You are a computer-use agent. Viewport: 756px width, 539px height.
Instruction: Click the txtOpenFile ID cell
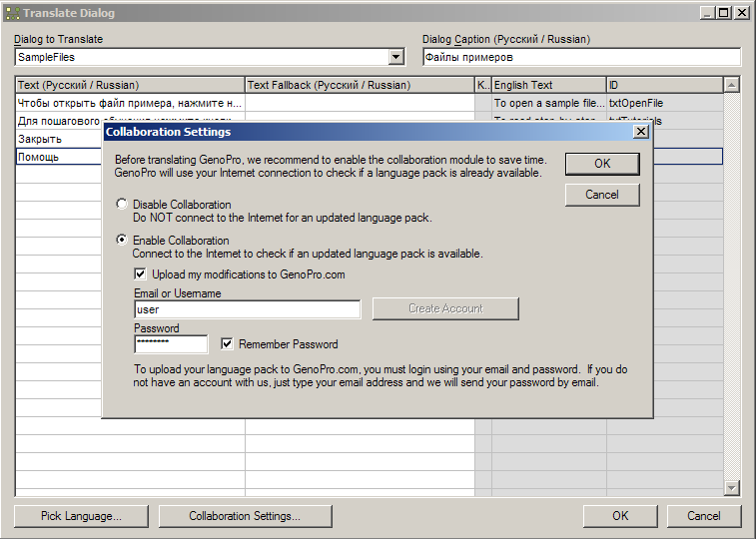point(664,103)
